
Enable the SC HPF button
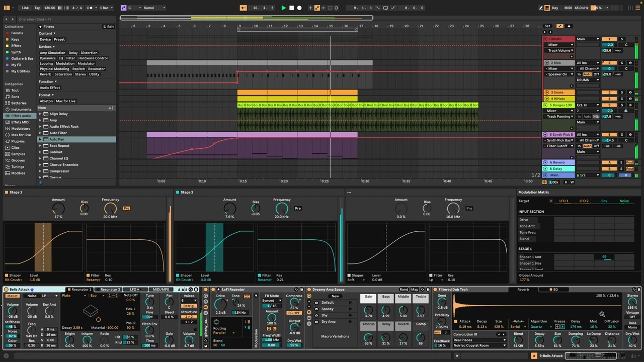pyautogui.click(x=294, y=313)
